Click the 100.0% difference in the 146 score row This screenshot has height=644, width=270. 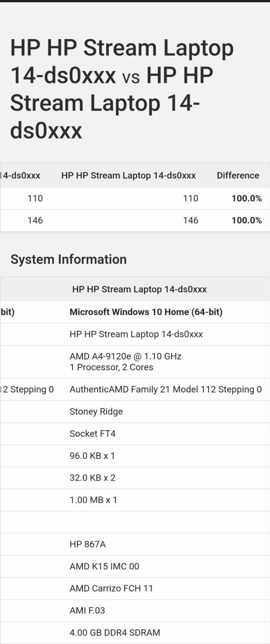pos(246,221)
